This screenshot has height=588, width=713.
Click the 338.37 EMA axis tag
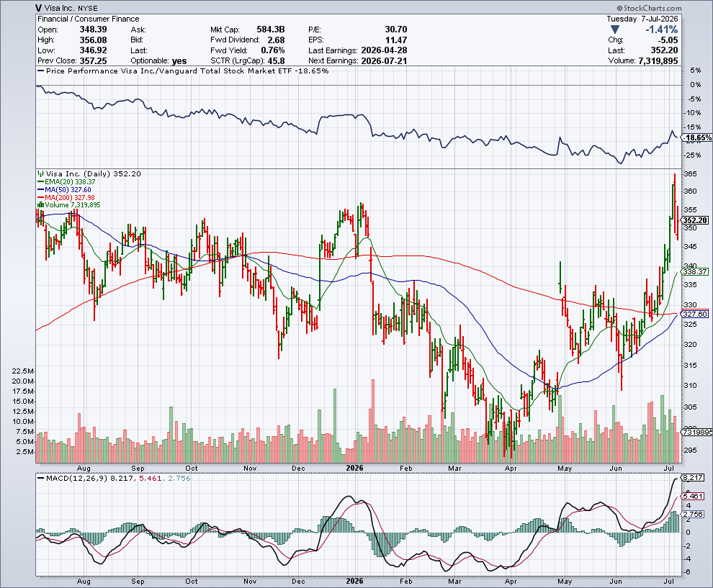[x=695, y=272]
